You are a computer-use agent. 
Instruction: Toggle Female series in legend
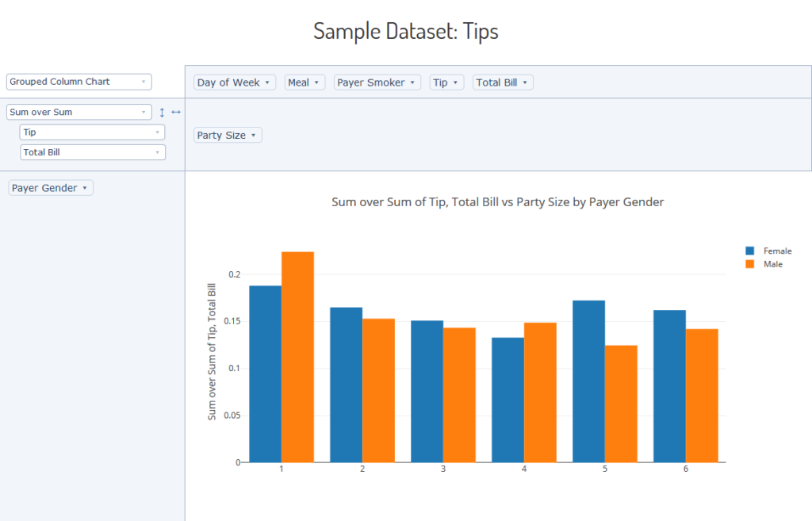[x=768, y=251]
